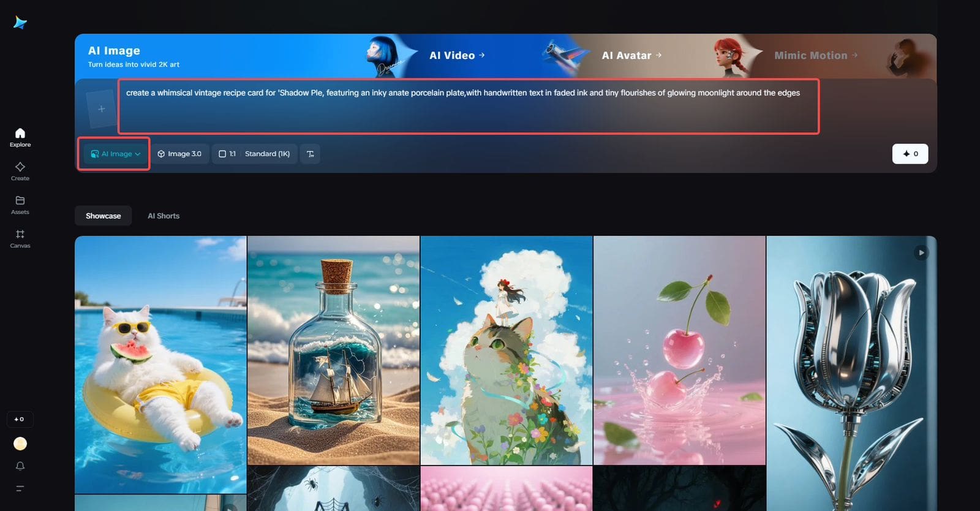Go to Create in the sidebar
The height and width of the screenshot is (511, 980).
pyautogui.click(x=20, y=171)
